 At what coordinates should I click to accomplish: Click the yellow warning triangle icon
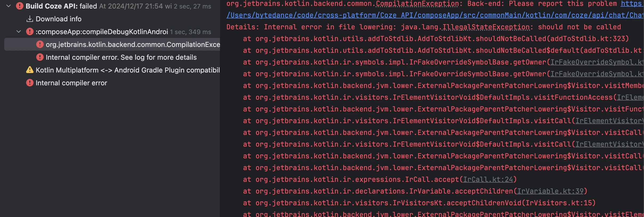(x=30, y=70)
